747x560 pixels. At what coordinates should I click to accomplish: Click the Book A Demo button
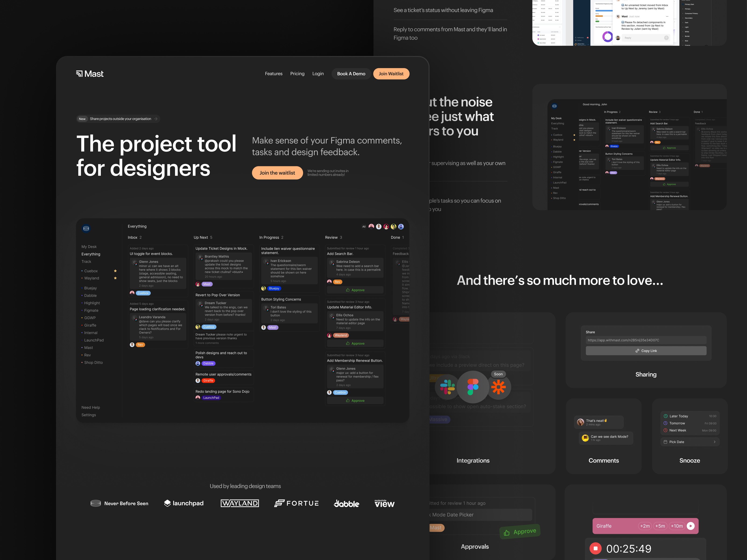tap(351, 73)
